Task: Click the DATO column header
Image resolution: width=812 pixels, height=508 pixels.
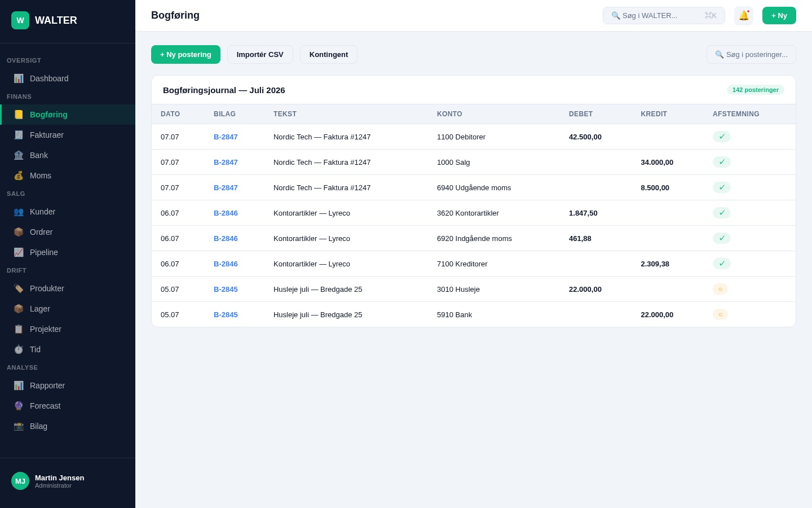Action: (170, 114)
